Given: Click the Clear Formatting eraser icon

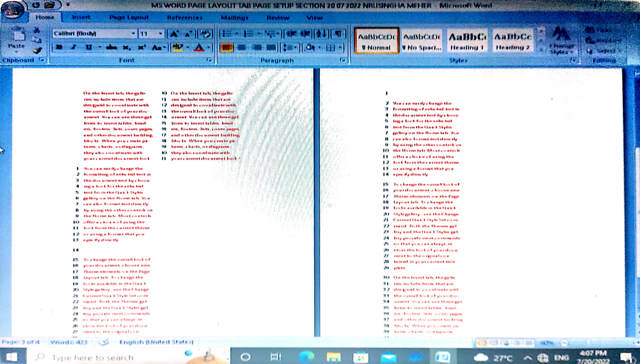Looking at the screenshot, I should 205,34.
